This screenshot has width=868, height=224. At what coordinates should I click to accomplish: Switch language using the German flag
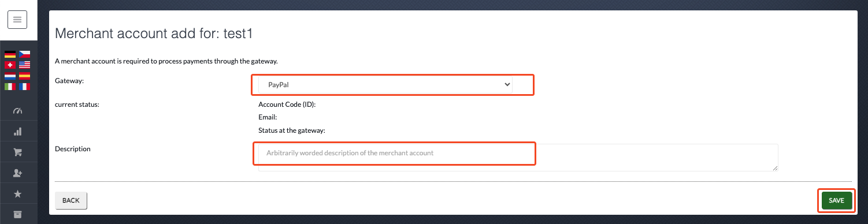click(x=10, y=54)
